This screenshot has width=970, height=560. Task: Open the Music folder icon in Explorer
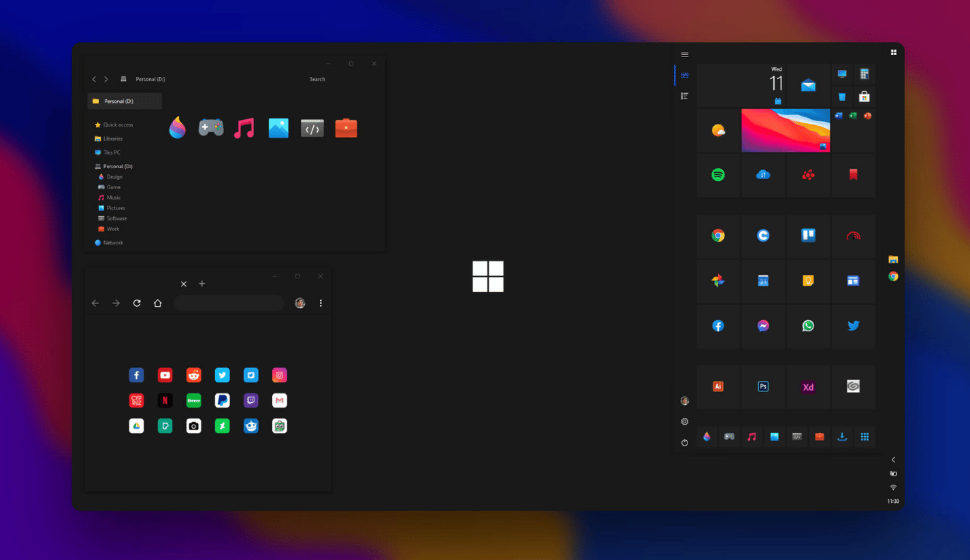pos(244,128)
